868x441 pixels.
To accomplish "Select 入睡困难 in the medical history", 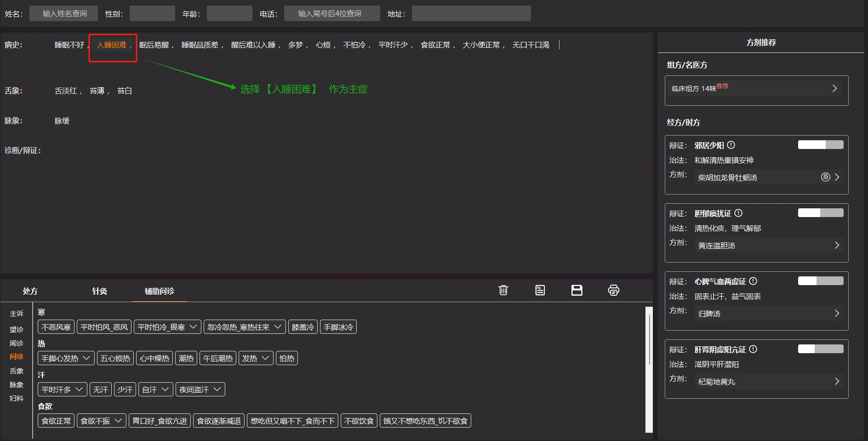I will pos(112,45).
